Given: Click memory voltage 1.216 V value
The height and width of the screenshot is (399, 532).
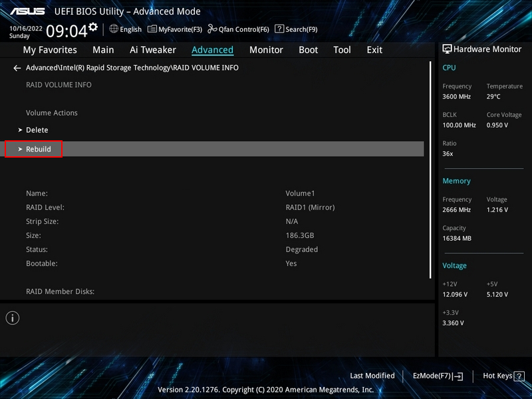Looking at the screenshot, I should click(x=497, y=209).
